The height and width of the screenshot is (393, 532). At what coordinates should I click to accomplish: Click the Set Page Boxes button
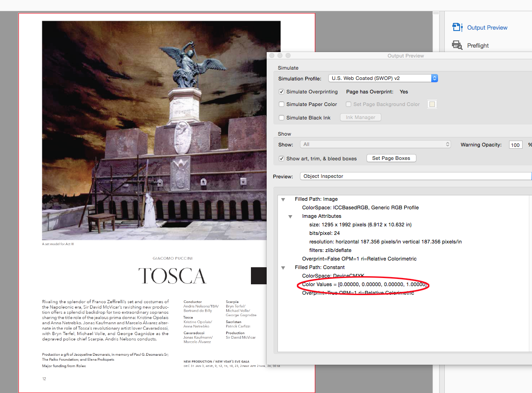point(391,158)
